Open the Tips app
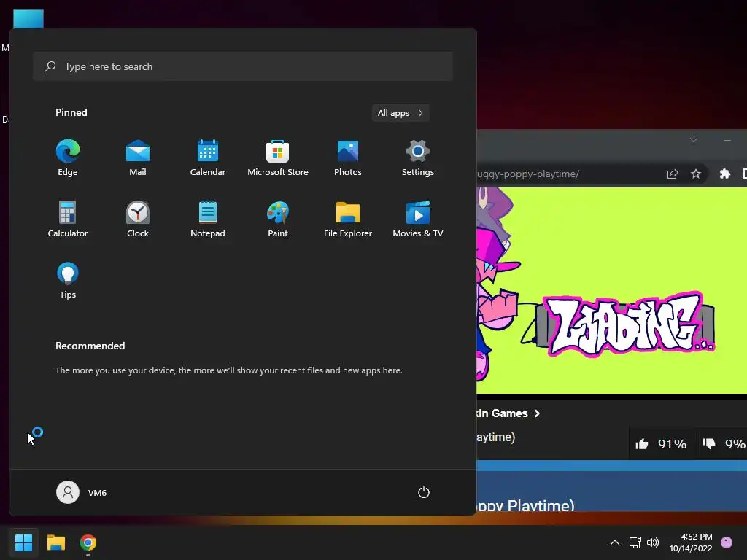This screenshot has width=747, height=560. pos(68,281)
